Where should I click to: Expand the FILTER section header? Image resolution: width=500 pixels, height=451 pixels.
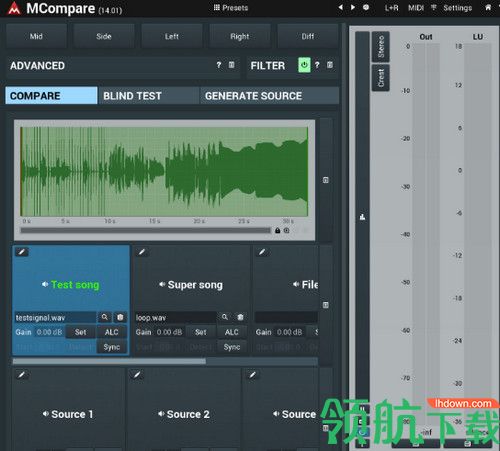(x=268, y=66)
